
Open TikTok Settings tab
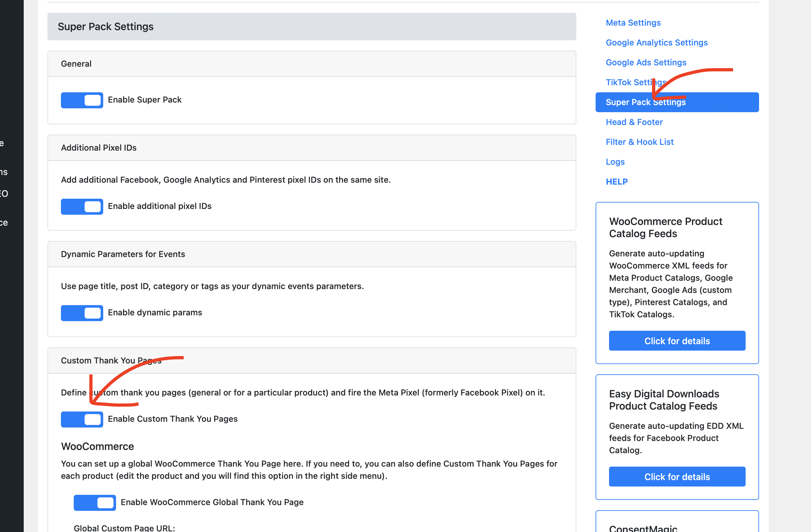tap(636, 82)
